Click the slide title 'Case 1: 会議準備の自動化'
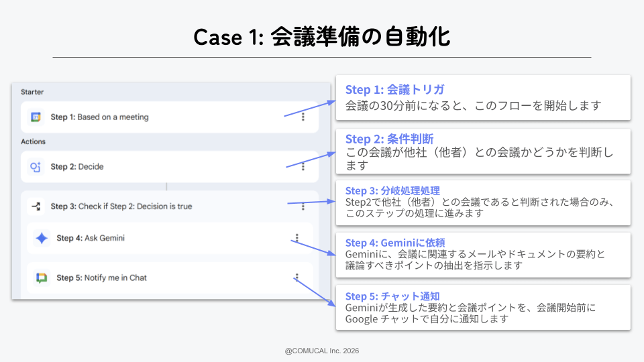This screenshot has width=644, height=362. click(321, 37)
